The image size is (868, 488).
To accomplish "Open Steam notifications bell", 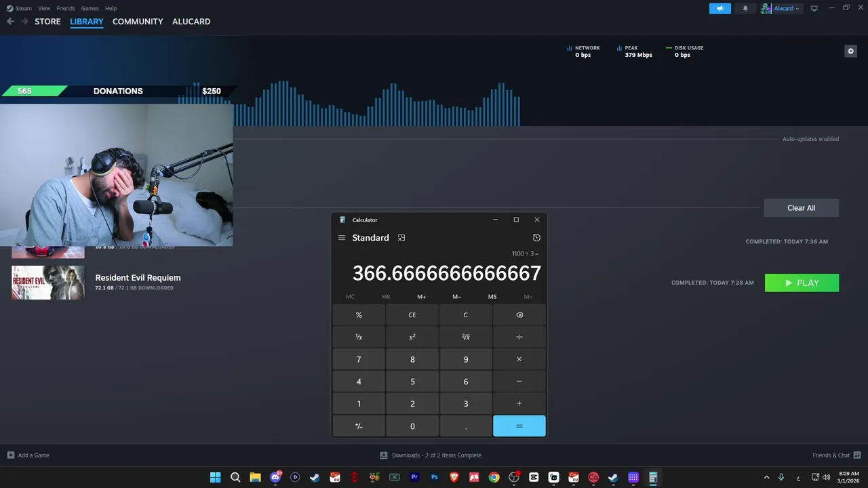I will click(x=745, y=8).
